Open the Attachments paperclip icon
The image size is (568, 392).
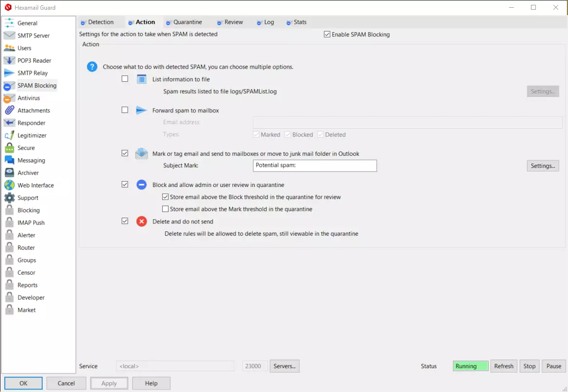[x=9, y=111]
